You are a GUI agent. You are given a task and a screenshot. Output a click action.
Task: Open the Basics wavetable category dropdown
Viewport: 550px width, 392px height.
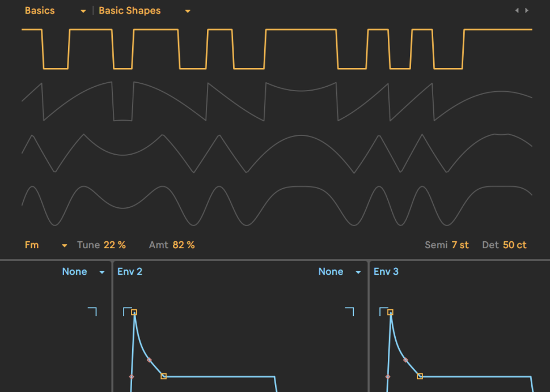pos(55,11)
